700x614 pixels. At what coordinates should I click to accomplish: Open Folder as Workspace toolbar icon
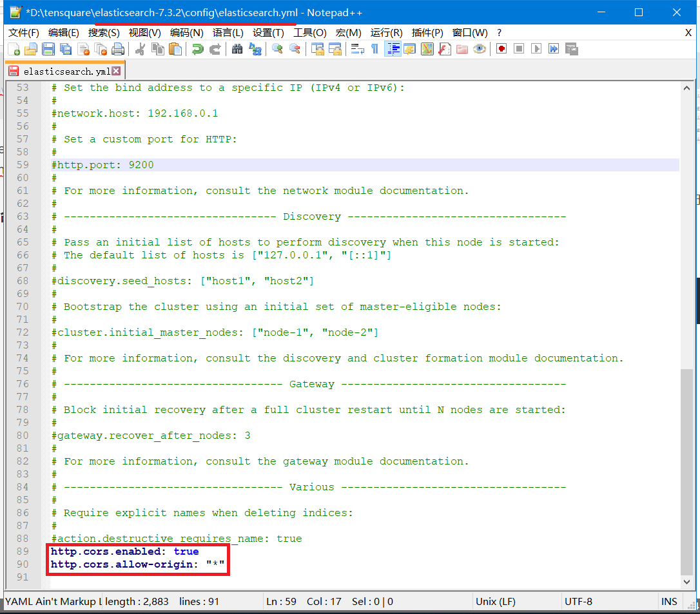coord(462,49)
